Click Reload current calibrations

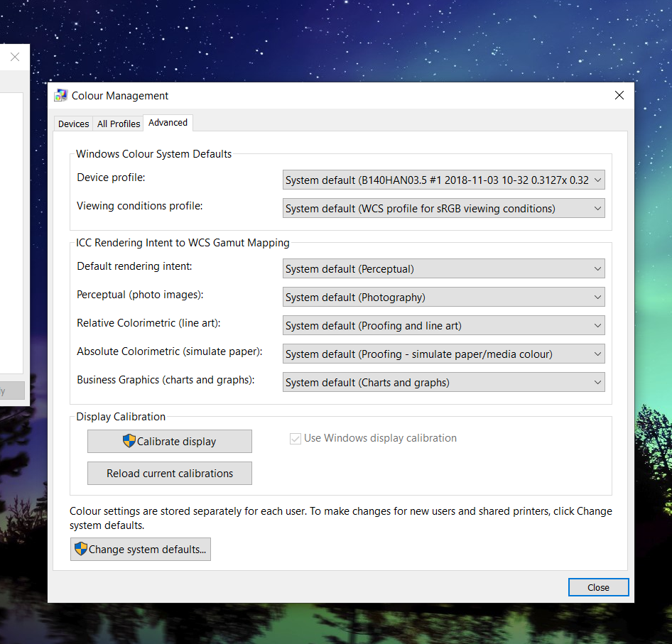tap(170, 473)
